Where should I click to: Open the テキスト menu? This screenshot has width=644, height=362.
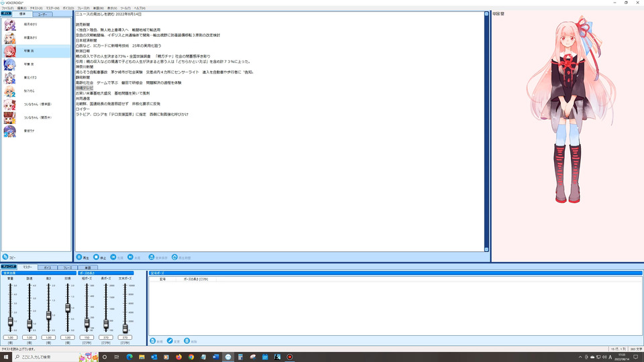pos(36,8)
